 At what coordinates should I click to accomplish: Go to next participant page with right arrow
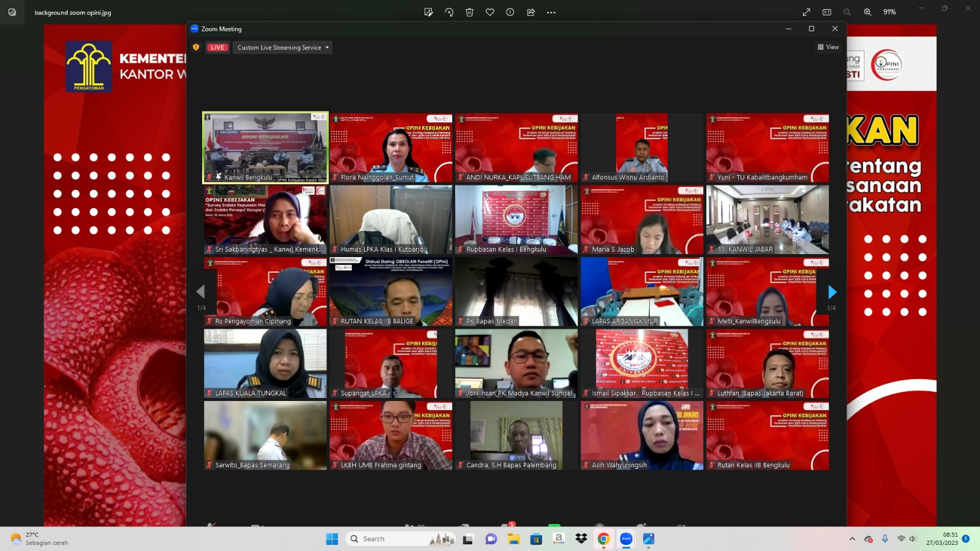[832, 292]
